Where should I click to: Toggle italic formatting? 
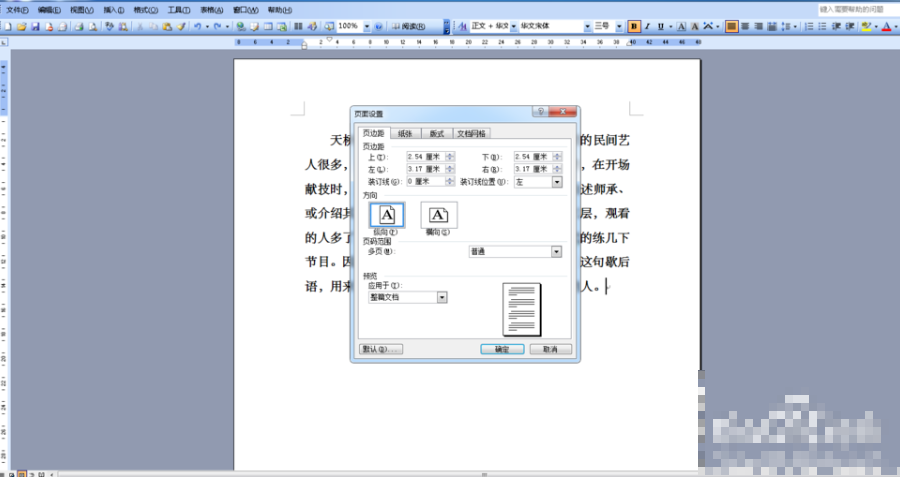tap(647, 26)
